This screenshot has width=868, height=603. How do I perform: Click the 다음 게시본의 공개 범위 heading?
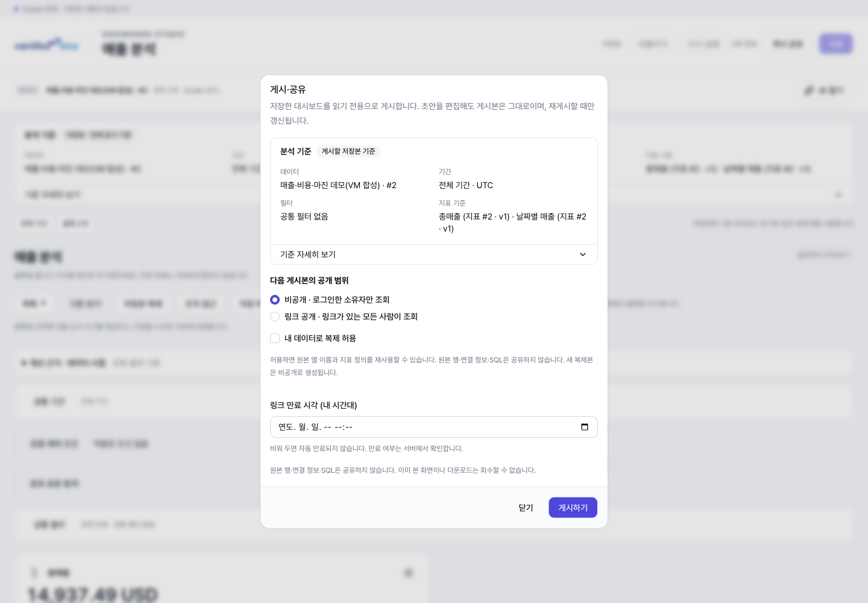309,280
